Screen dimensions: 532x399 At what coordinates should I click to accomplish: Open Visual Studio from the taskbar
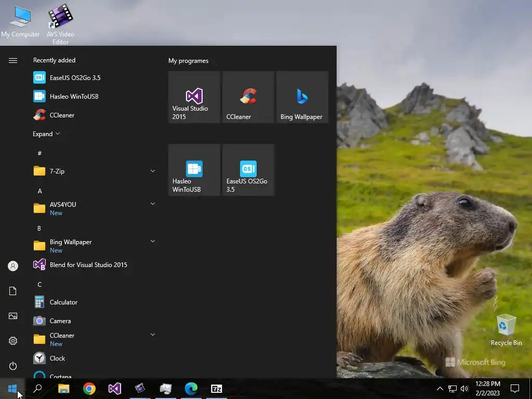[x=115, y=389]
